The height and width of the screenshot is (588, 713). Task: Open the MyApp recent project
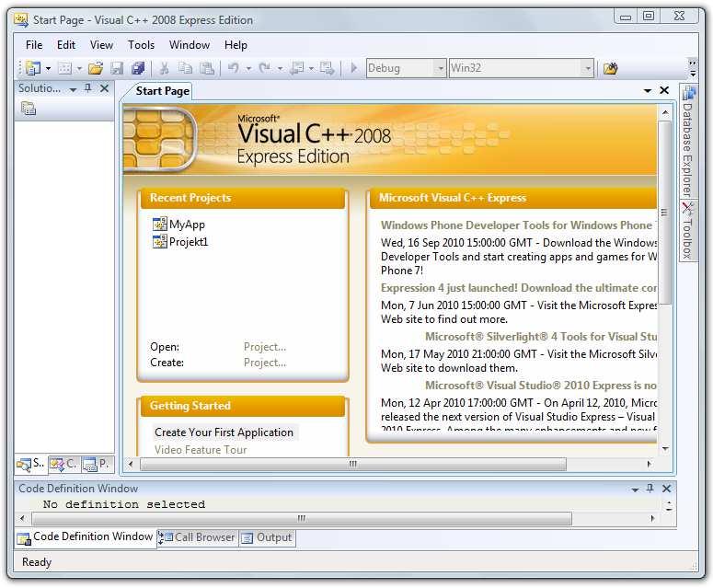[187, 225]
